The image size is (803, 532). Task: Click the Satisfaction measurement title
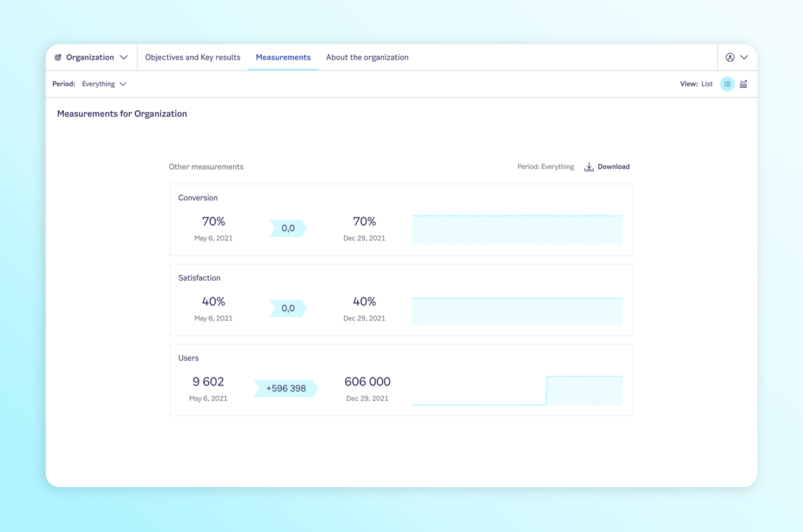click(199, 278)
